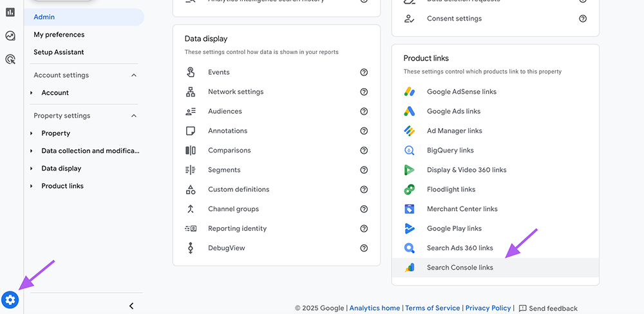
Task: Click the Consent settings person icon
Action: point(409,19)
